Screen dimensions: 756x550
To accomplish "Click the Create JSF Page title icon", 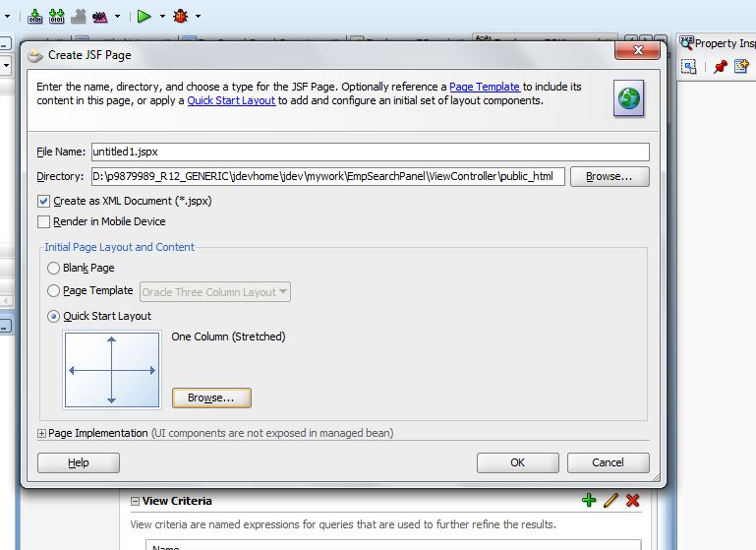I will tap(35, 55).
